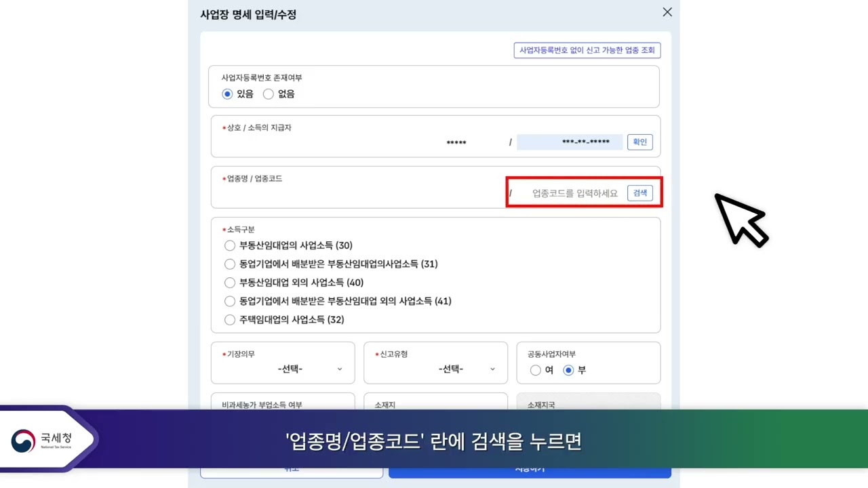Close the 사업장 명세 입력/수정 dialog
This screenshot has width=868, height=488.
(667, 12)
